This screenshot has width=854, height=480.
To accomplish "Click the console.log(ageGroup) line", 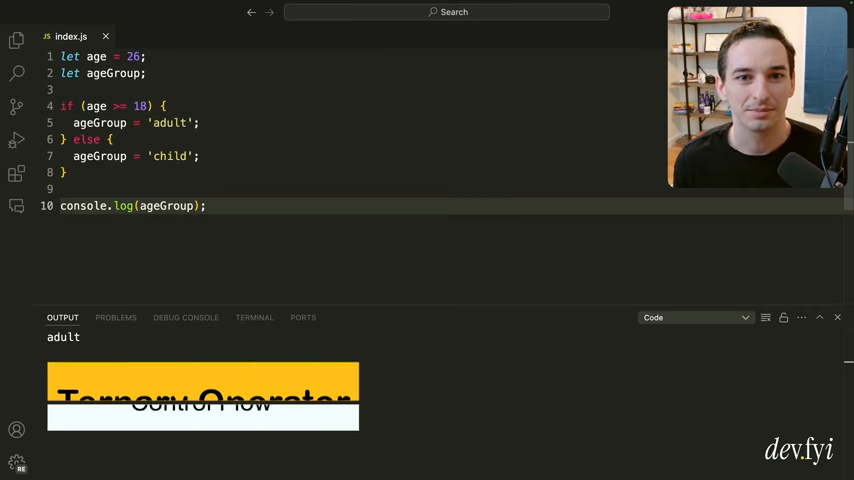I will [x=133, y=206].
